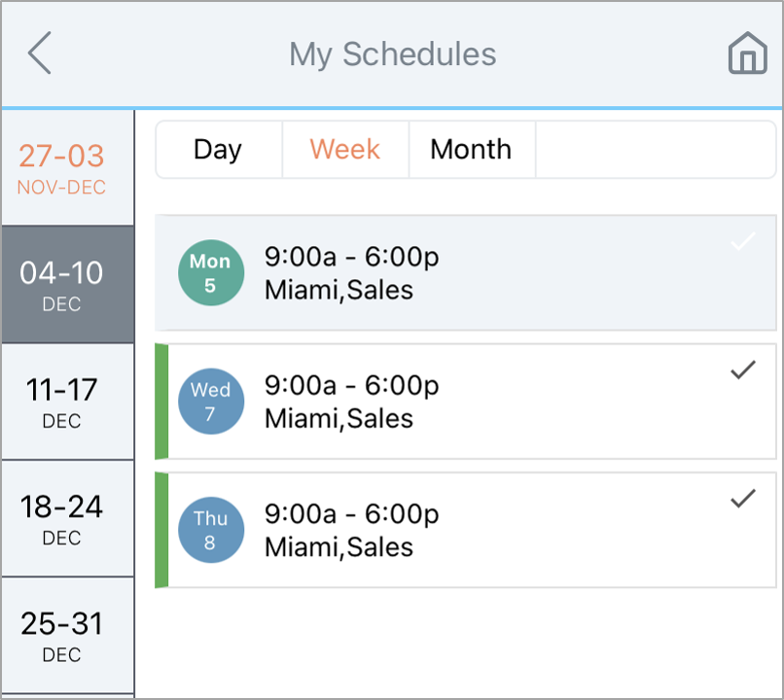Tap the Wed 7 day badge
Viewport: 784px width, 700px height.
pyautogui.click(x=211, y=402)
